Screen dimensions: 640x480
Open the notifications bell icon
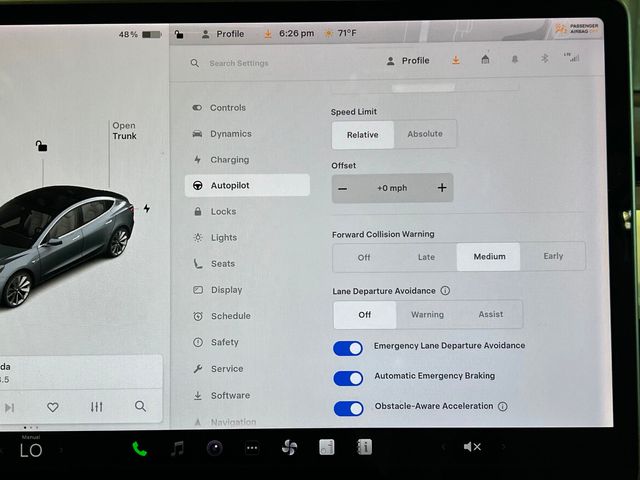click(515, 60)
